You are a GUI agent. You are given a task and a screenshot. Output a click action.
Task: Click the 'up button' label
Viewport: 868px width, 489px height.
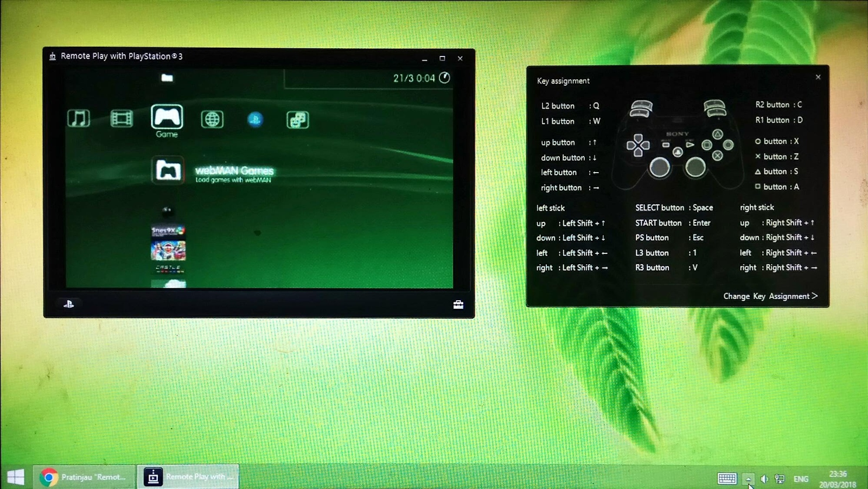(558, 142)
